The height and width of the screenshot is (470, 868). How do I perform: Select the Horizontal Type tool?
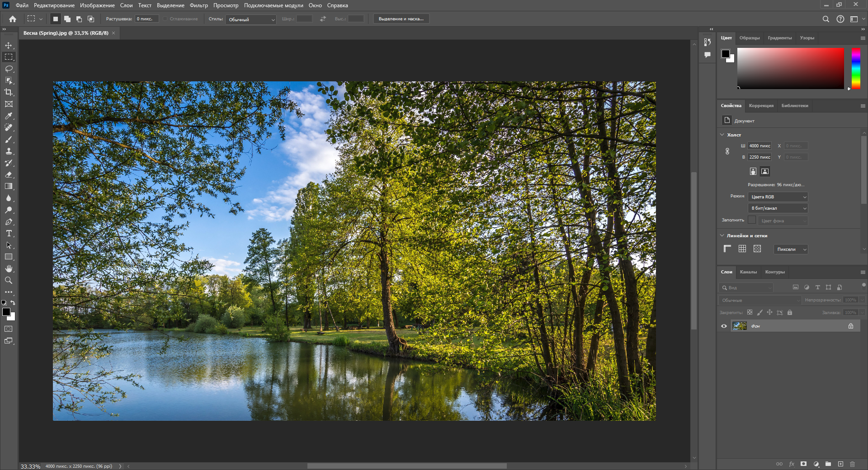[x=9, y=234]
